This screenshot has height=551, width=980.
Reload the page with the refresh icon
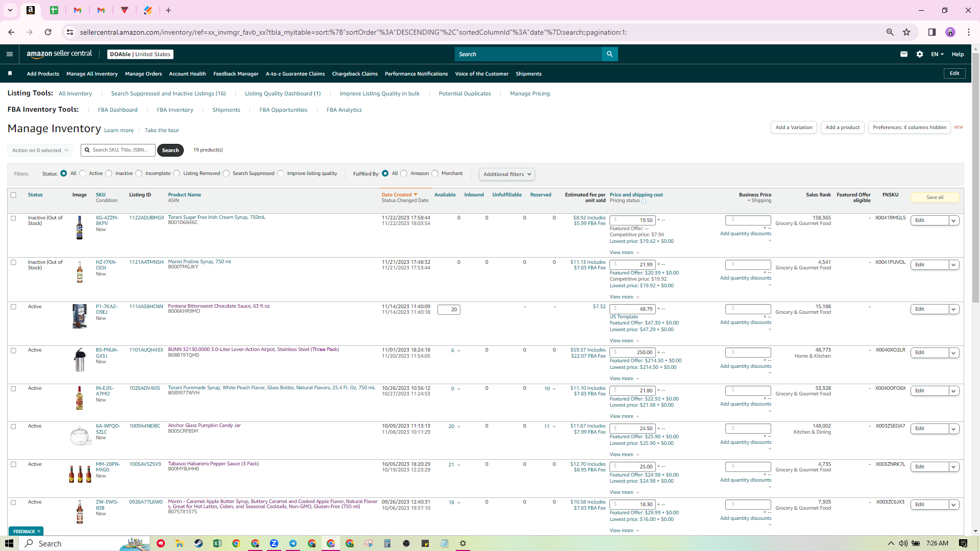coord(48,32)
